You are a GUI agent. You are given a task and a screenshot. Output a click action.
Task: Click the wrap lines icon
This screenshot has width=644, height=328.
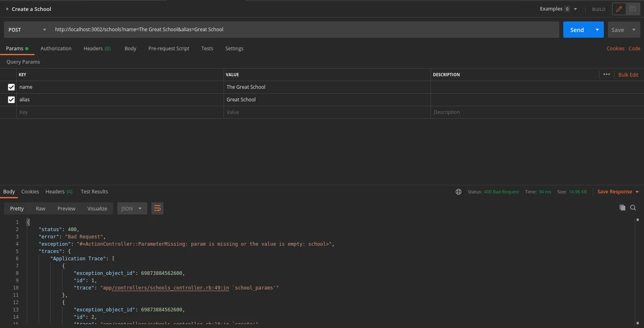coord(157,208)
